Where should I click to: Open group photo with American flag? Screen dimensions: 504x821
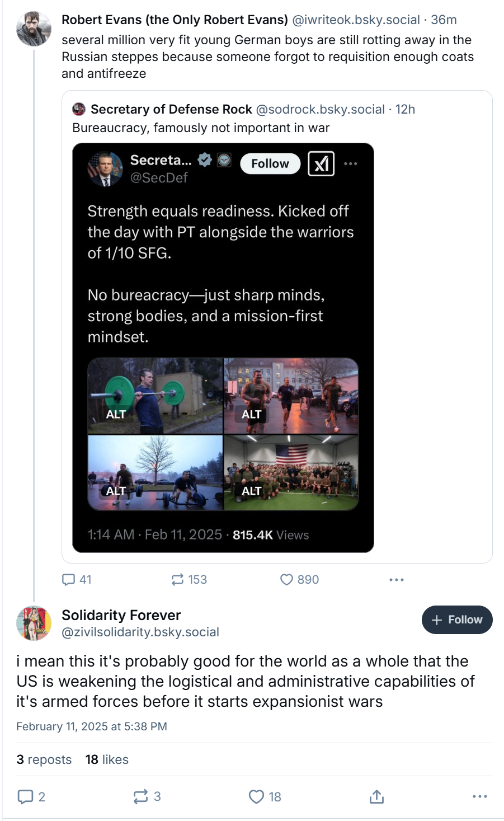291,473
